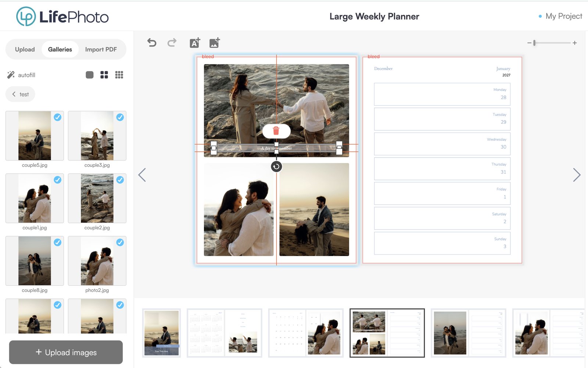
Task: Click the LifePhoto logo
Action: [62, 17]
